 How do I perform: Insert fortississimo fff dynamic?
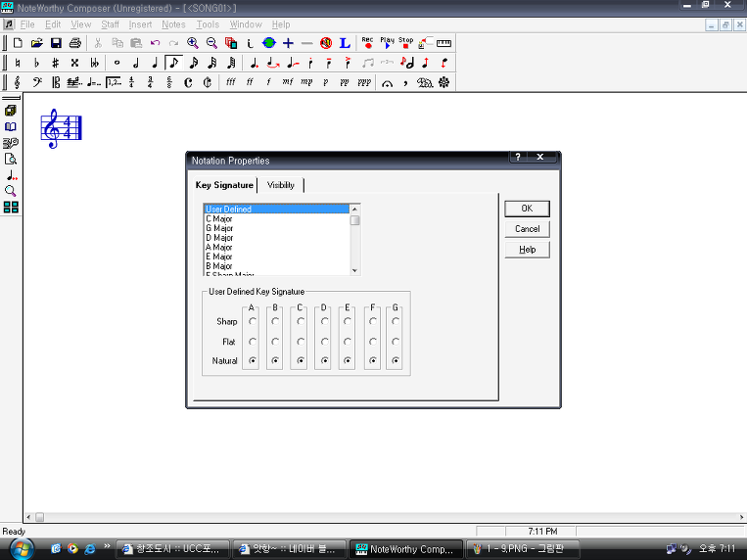click(x=231, y=82)
